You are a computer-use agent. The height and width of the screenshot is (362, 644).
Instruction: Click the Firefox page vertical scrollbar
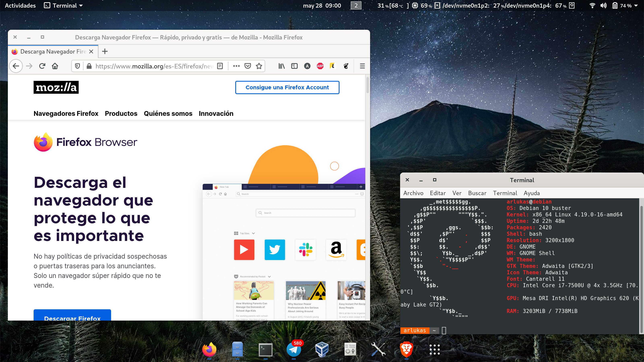click(x=367, y=85)
